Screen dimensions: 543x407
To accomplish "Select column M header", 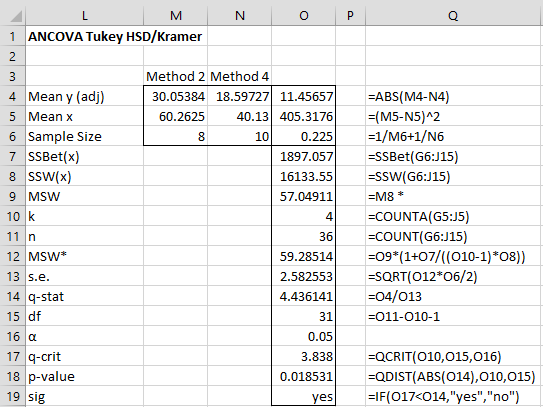I will click(x=176, y=16).
